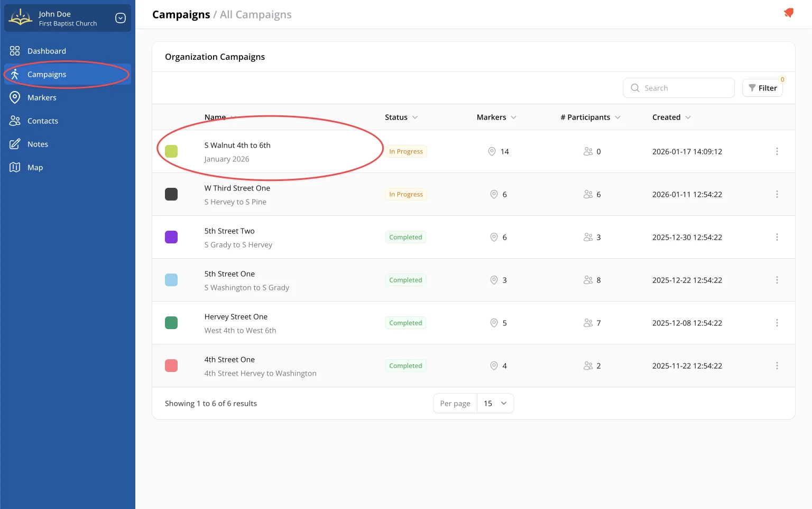Go to Contacts in the sidebar menu
The image size is (812, 509).
coord(43,121)
